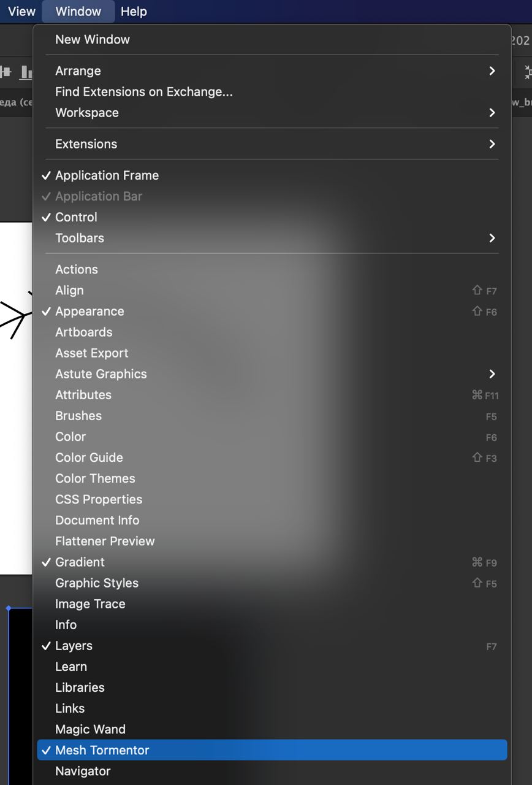Open the Flattener Preview panel
The image size is (532, 785).
[272, 541]
